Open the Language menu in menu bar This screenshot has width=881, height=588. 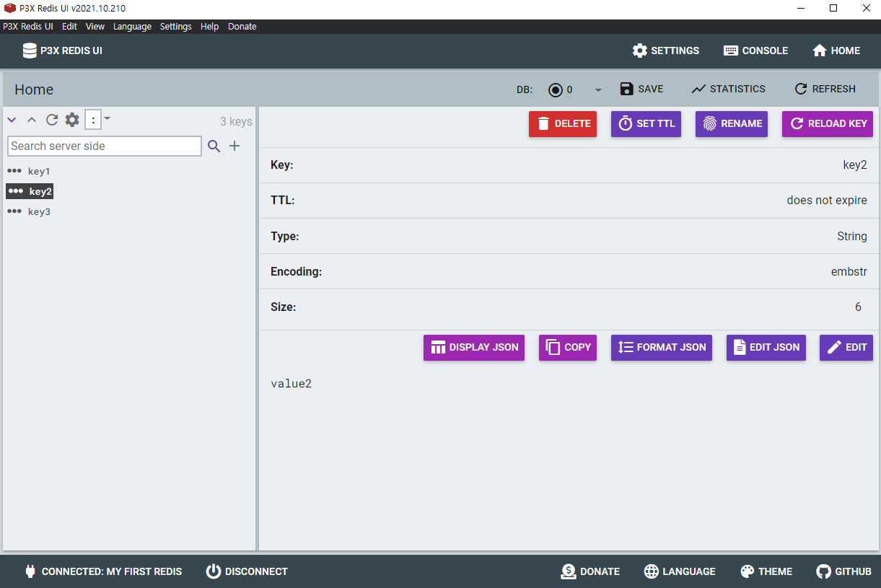tap(132, 27)
